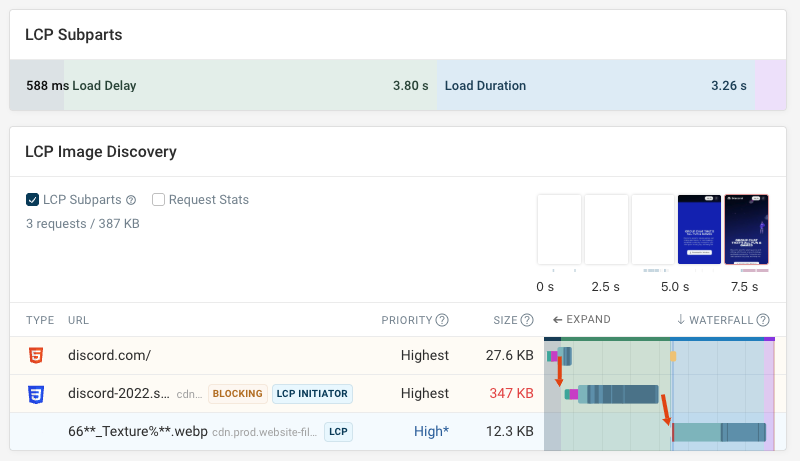The height and width of the screenshot is (461, 800).
Task: Click the Waterfall help icon
Action: pos(763,320)
